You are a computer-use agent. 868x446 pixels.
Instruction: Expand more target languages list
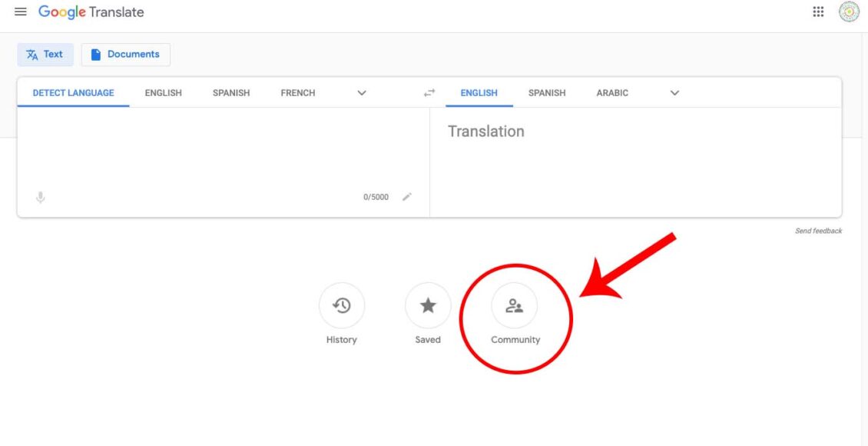point(674,93)
